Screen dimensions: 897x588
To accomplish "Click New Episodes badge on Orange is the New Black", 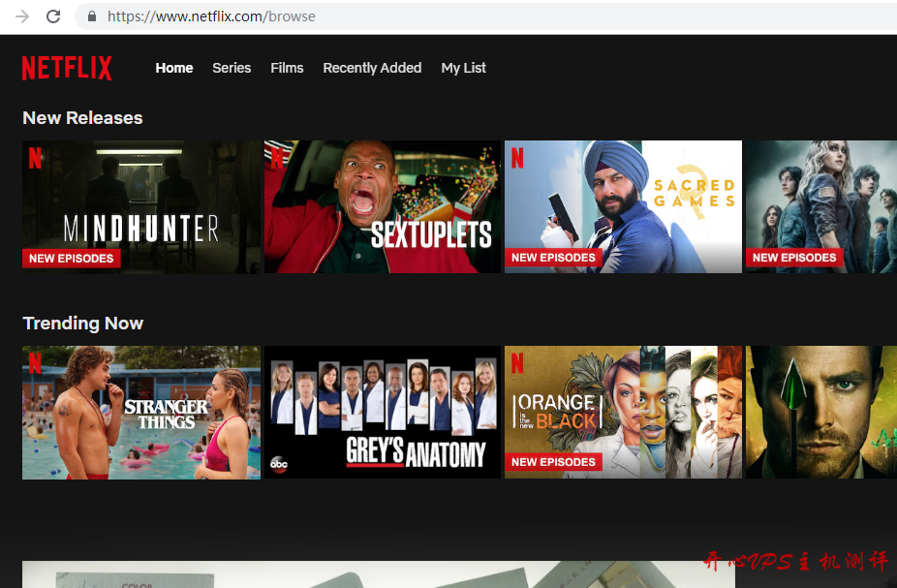I will (553, 462).
